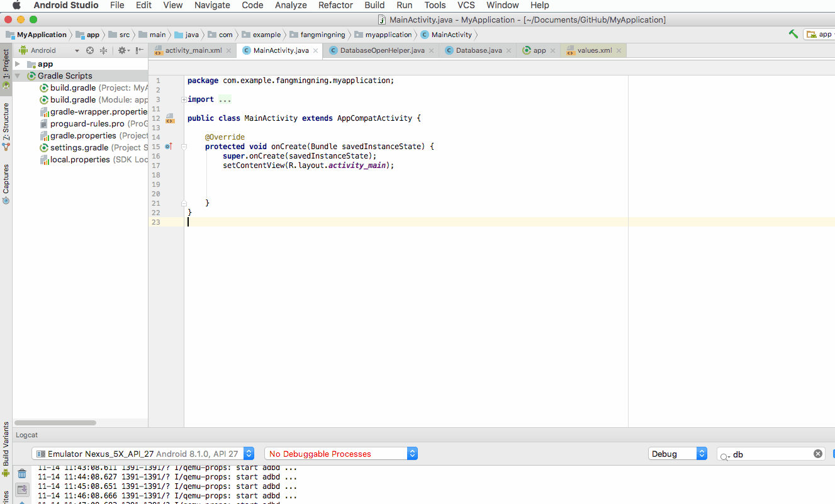The height and width of the screenshot is (504, 835).
Task: Collapse the import statements in MainActivity.java
Action: pos(182,99)
